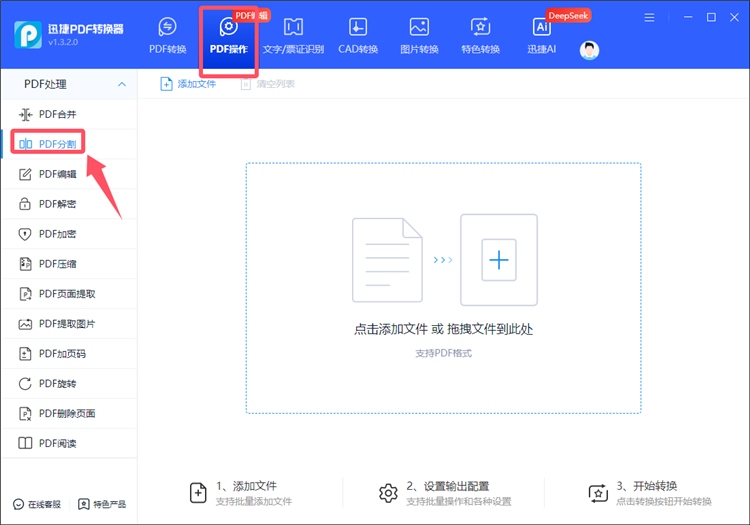Select PDF分割 in sidebar
Image resolution: width=750 pixels, height=525 pixels.
point(69,144)
